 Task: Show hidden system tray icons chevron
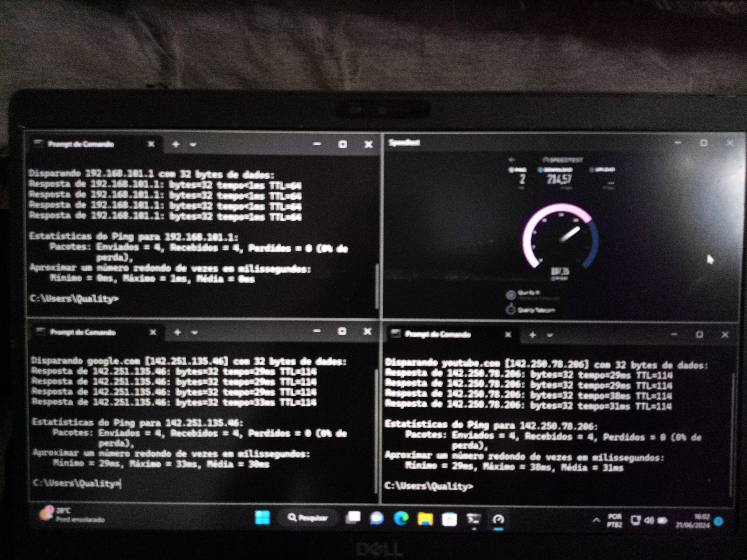click(x=596, y=520)
